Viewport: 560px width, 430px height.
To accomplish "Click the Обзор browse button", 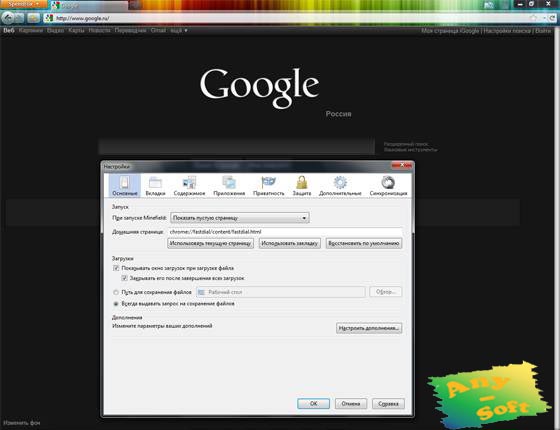I will point(386,292).
